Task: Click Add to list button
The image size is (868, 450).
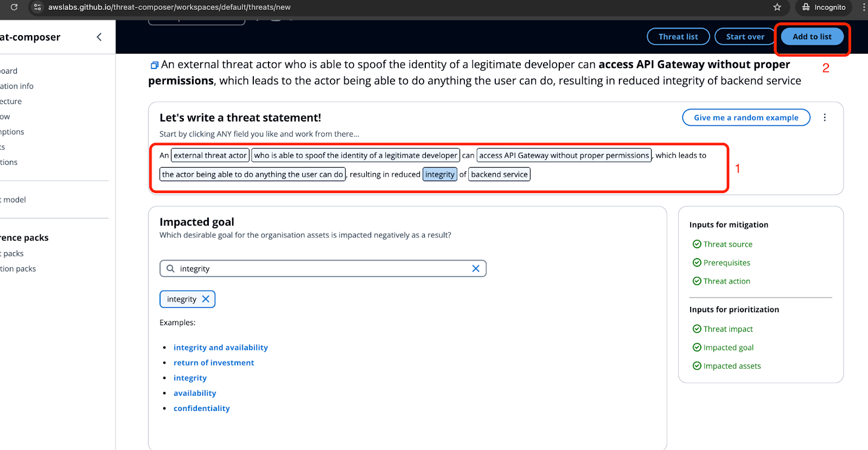Action: click(812, 37)
